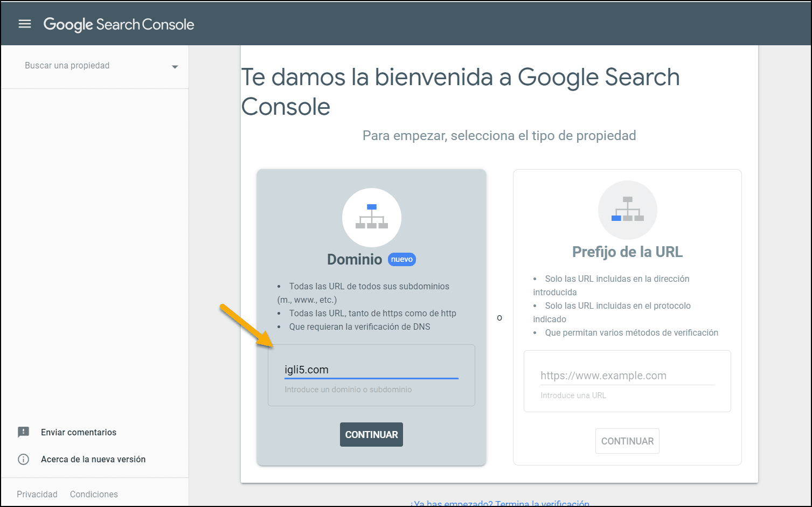Click the Google Search Console logo
This screenshot has width=812, height=507.
119,24
